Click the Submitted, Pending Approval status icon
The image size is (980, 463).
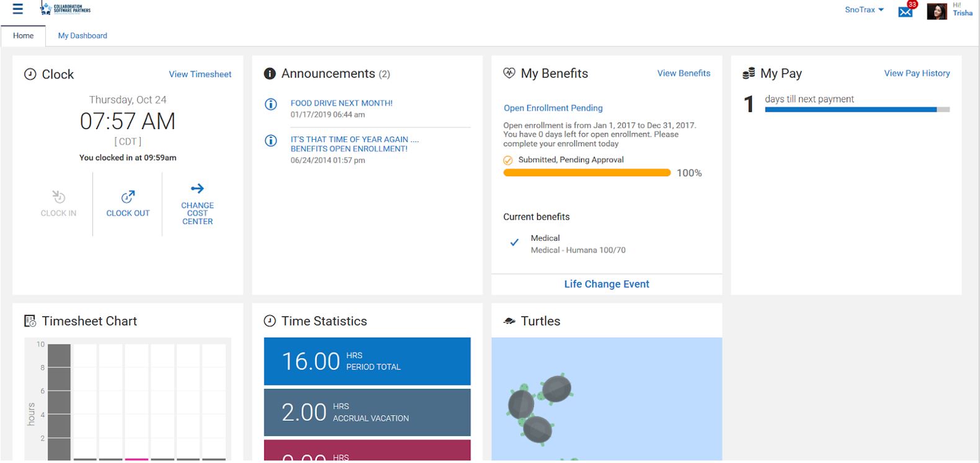click(x=508, y=160)
